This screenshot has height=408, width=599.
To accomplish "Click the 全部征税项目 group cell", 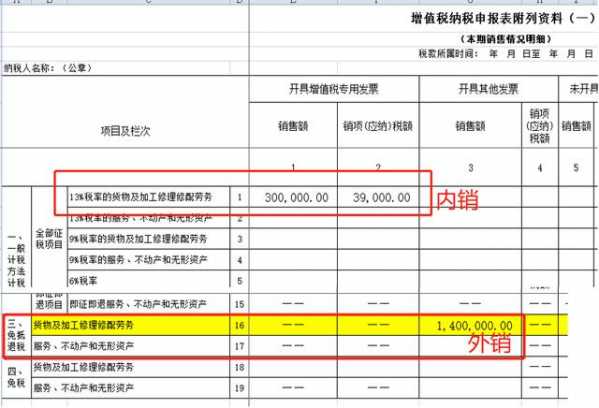I will pyautogui.click(x=49, y=238).
